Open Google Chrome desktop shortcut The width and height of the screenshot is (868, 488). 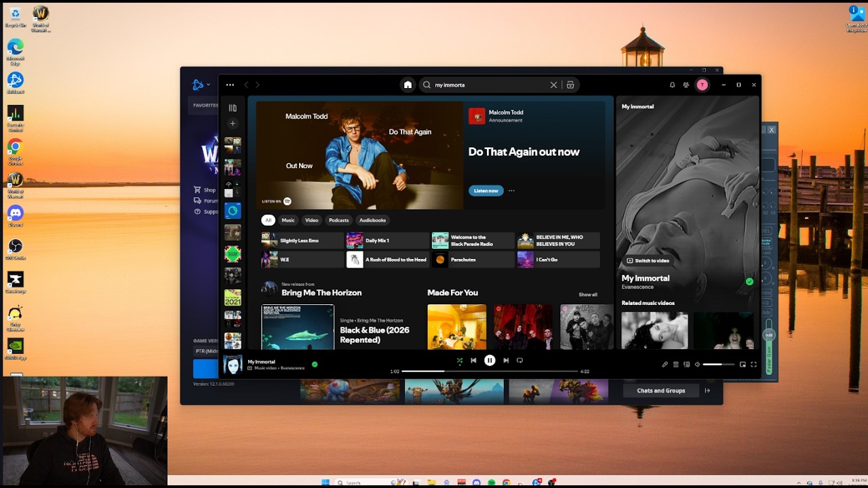(x=15, y=152)
